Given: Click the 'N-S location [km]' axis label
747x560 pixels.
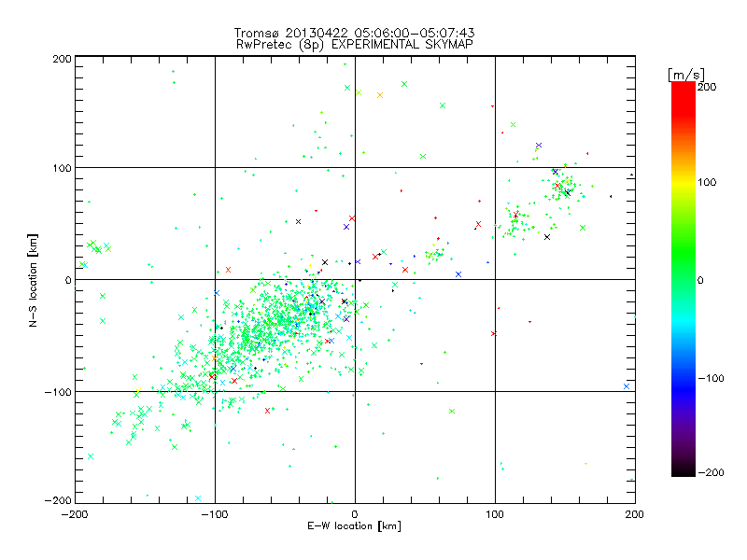Looking at the screenshot, I should pos(33,280).
